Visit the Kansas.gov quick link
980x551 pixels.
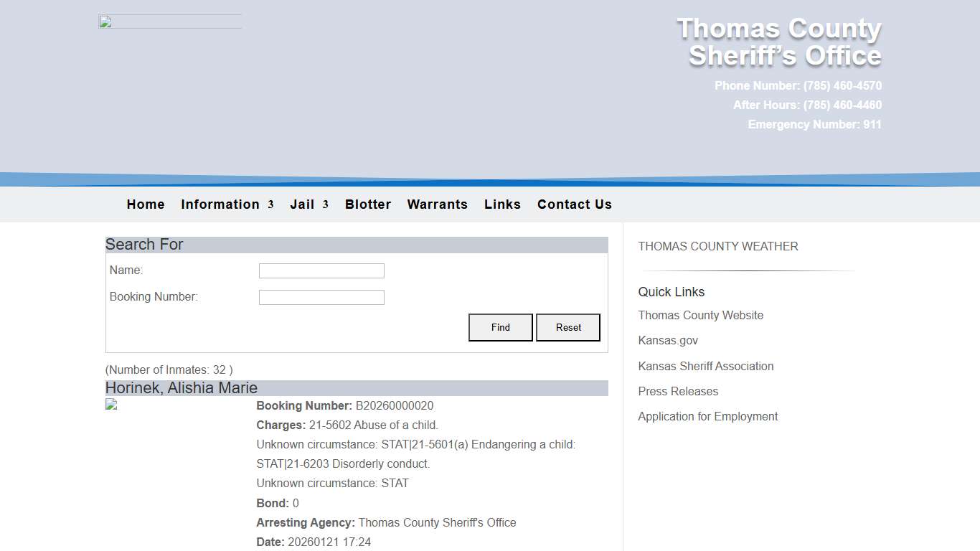pos(667,340)
